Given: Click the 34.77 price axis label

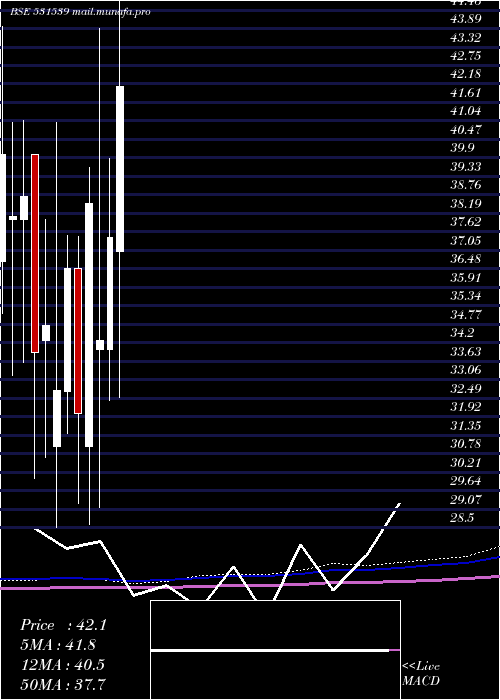Looking at the screenshot, I should click(466, 315).
